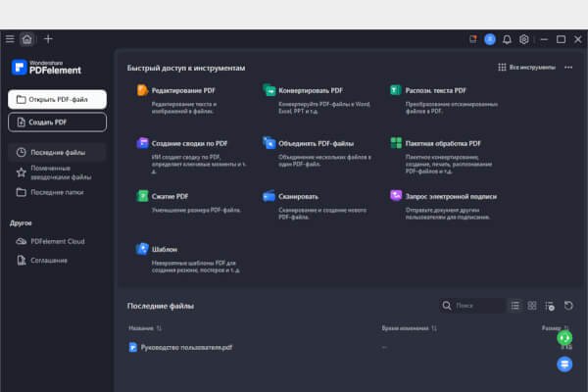Open the Сканировать tool

[300, 196]
